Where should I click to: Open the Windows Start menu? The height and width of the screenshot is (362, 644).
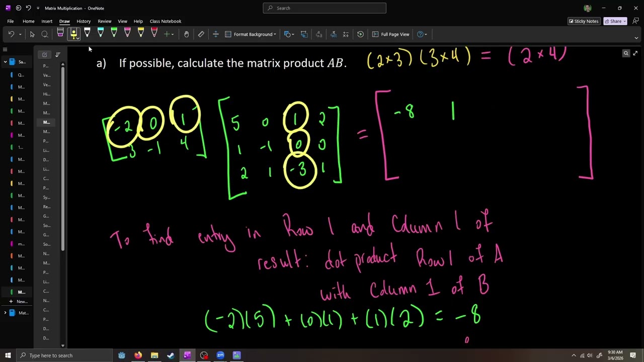tap(8, 355)
